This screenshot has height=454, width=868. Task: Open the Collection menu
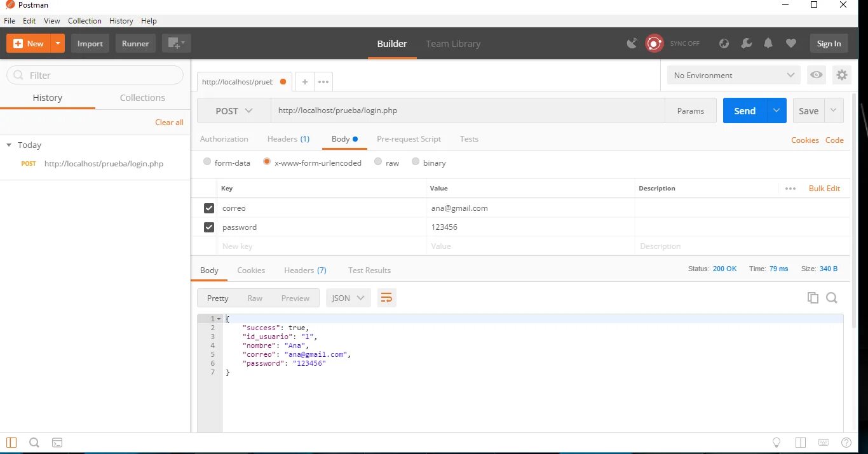tap(85, 21)
